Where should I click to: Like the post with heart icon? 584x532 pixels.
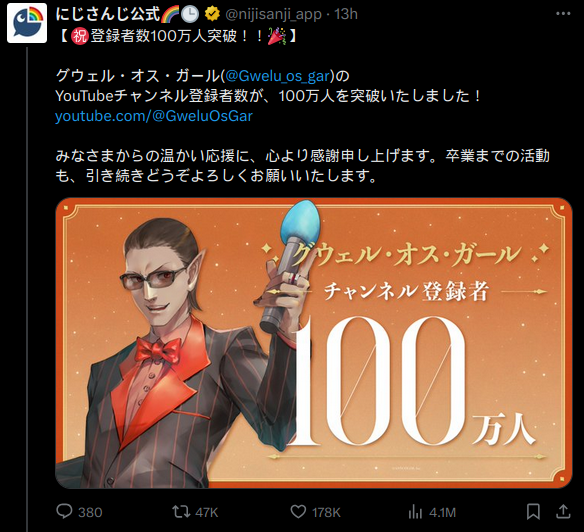(x=298, y=512)
